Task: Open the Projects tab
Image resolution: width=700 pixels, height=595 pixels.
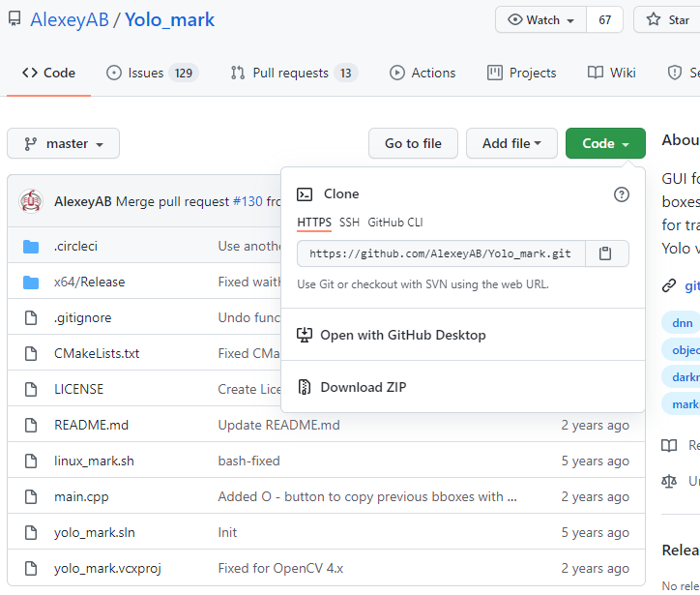Action: (522, 73)
